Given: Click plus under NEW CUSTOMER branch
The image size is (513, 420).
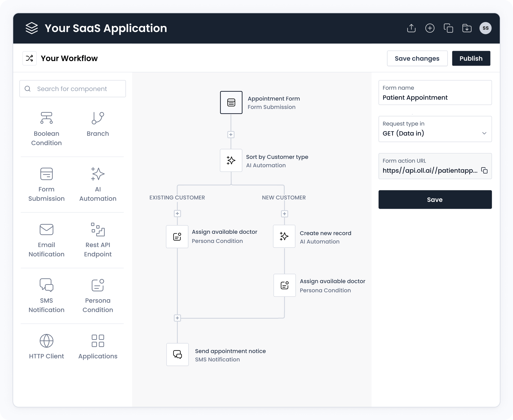Looking at the screenshot, I should (x=284, y=214).
